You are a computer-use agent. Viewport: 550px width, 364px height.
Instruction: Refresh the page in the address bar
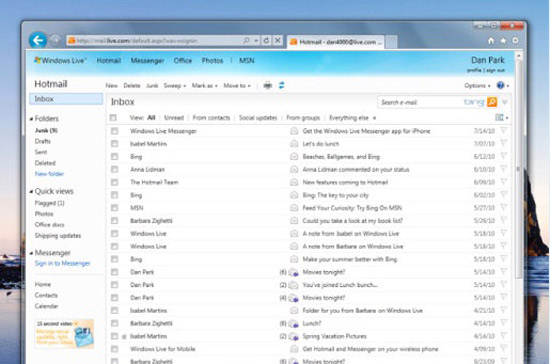coord(266,41)
